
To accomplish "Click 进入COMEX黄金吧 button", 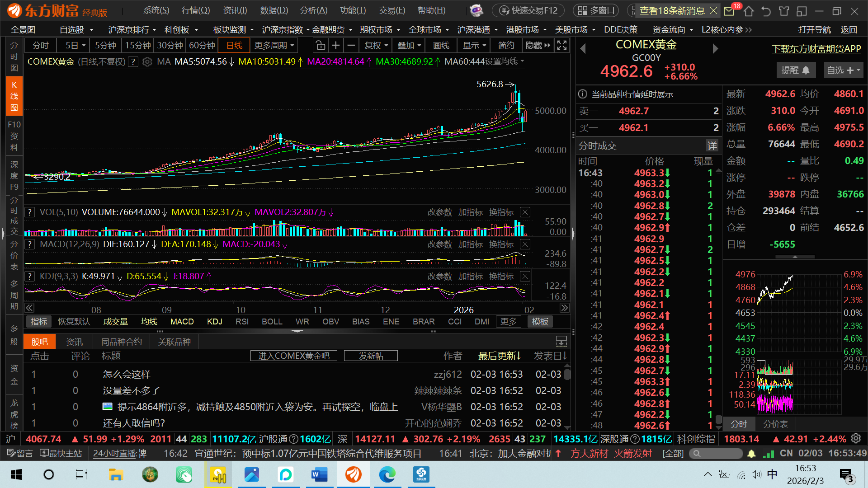I will click(294, 356).
